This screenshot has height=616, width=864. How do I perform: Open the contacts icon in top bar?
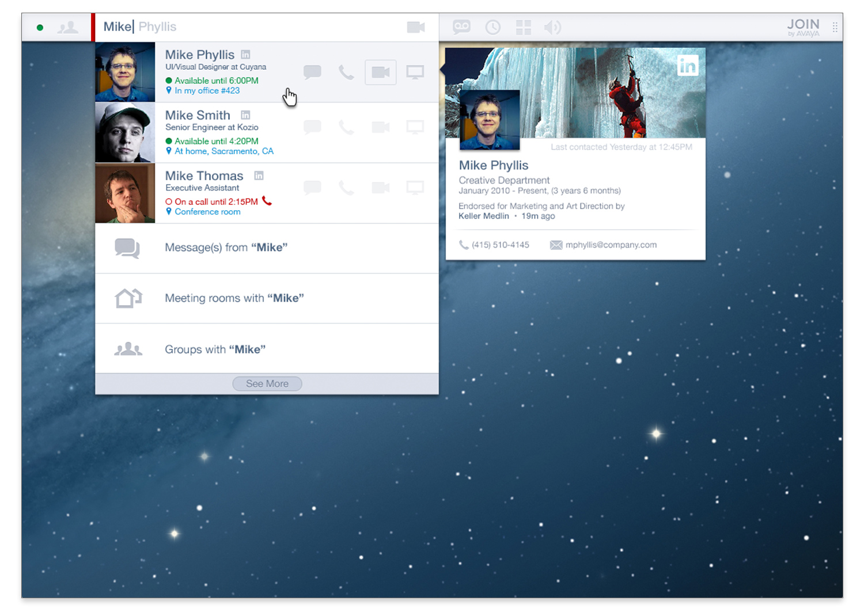coord(68,27)
